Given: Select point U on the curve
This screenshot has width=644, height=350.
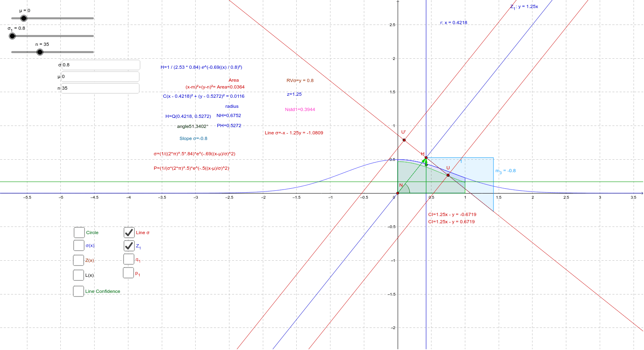Looking at the screenshot, I should click(448, 175).
